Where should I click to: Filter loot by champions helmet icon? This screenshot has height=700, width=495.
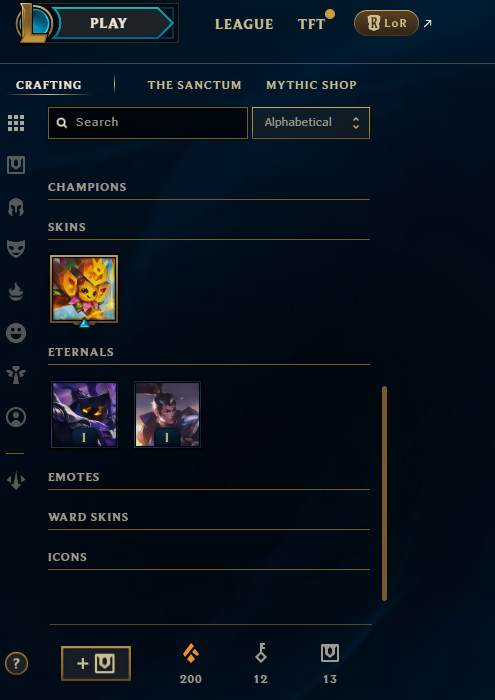coord(16,207)
